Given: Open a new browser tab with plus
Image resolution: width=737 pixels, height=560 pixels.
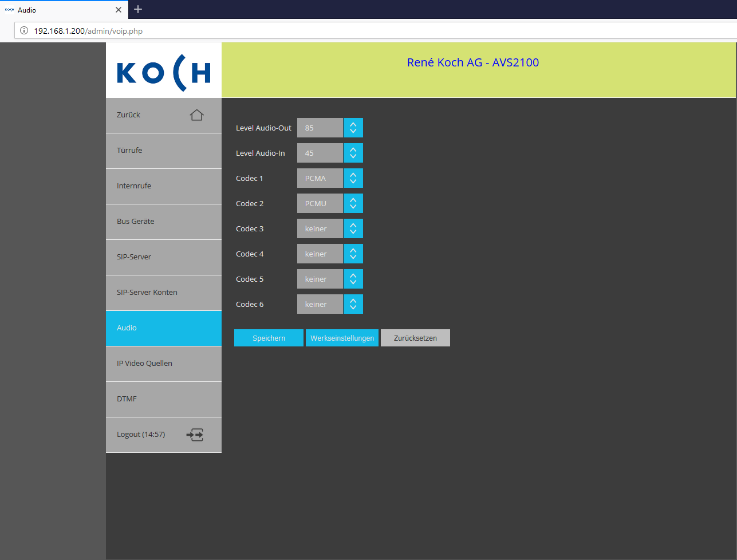Looking at the screenshot, I should (x=138, y=9).
